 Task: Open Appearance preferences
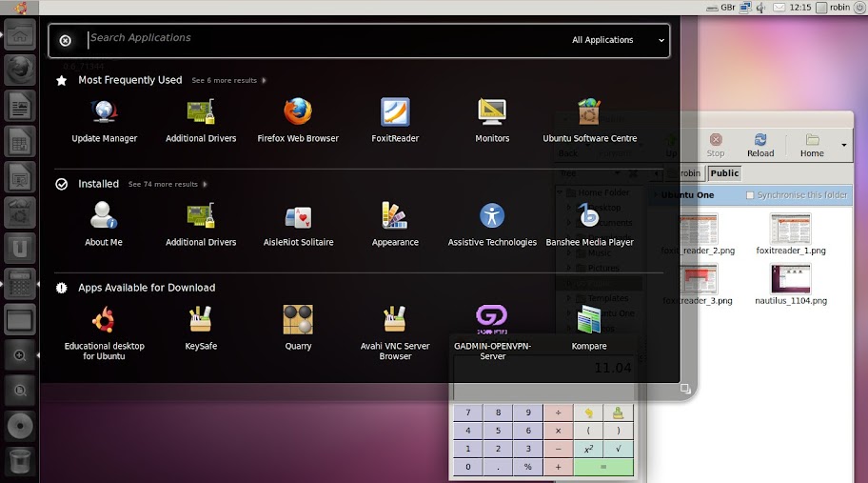(395, 224)
